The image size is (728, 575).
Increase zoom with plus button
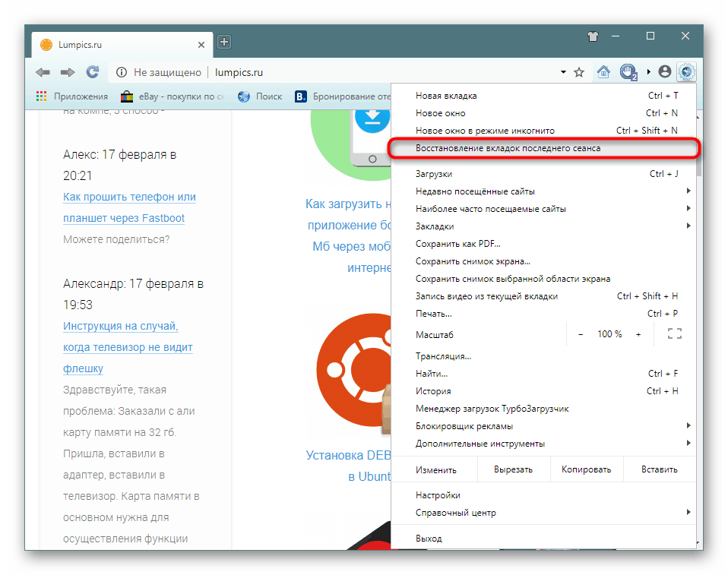click(x=638, y=334)
